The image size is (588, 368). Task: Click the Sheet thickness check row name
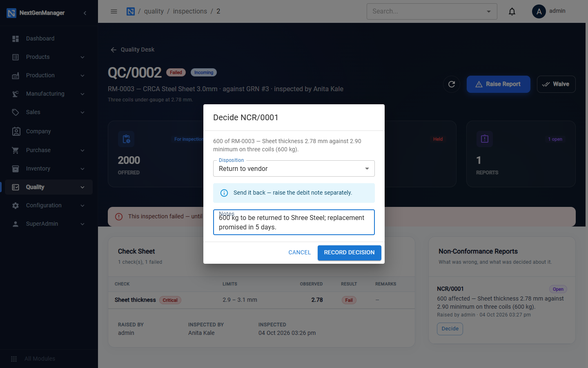[x=135, y=300]
